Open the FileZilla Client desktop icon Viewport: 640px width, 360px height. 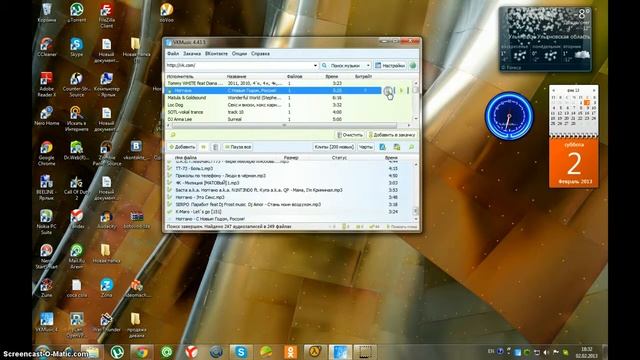[106, 15]
